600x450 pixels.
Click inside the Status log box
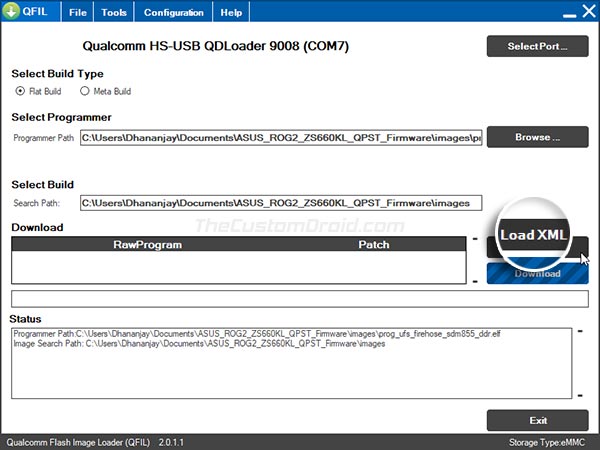pos(292,363)
